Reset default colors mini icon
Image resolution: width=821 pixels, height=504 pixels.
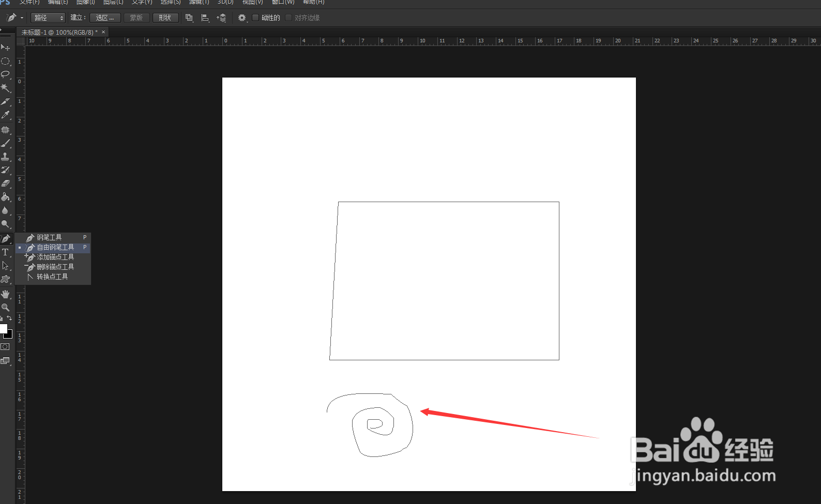click(x=2, y=318)
